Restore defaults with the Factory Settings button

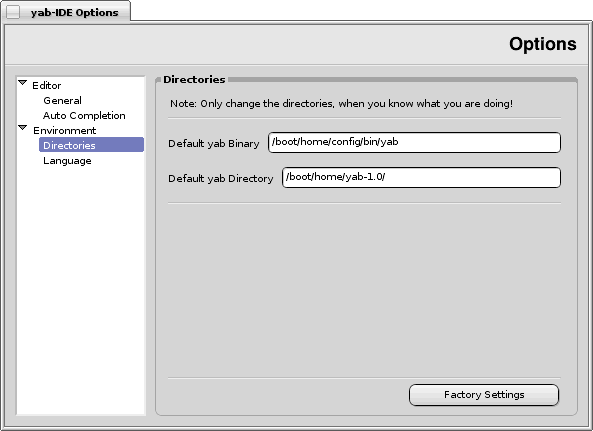484,395
